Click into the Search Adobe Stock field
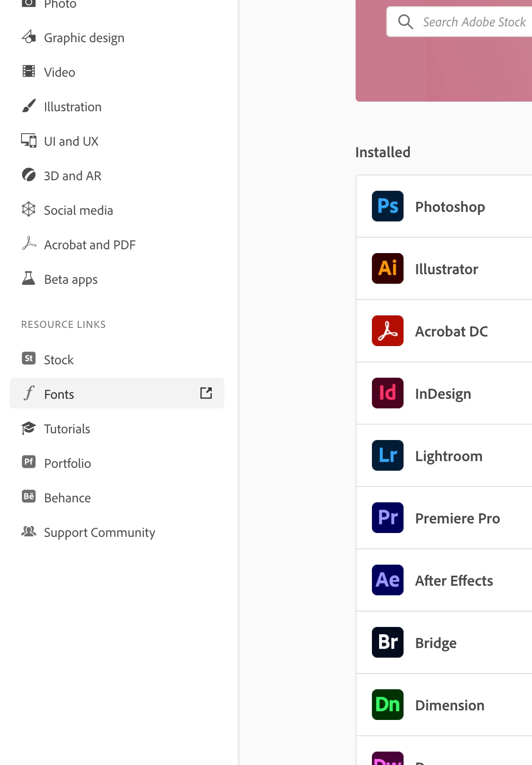 (x=460, y=22)
